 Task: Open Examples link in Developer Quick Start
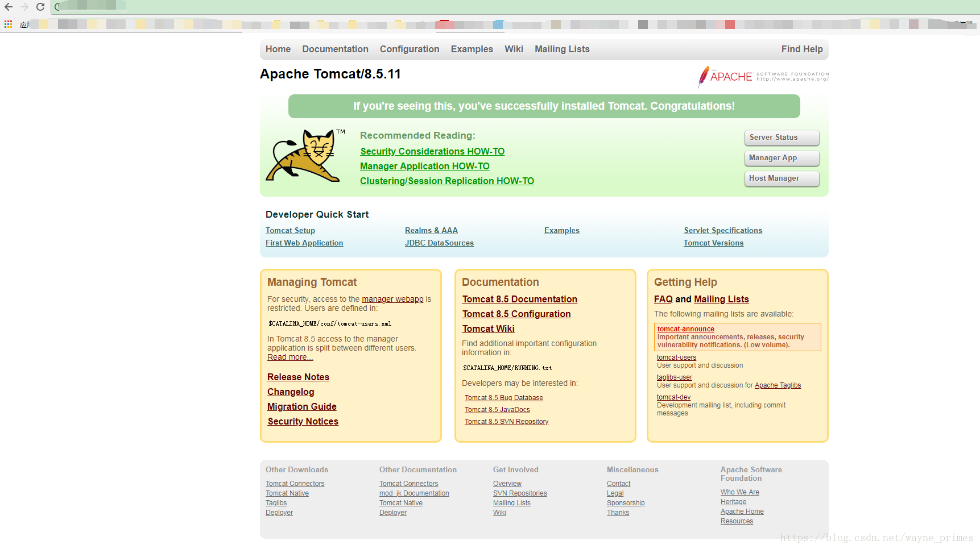pyautogui.click(x=562, y=231)
